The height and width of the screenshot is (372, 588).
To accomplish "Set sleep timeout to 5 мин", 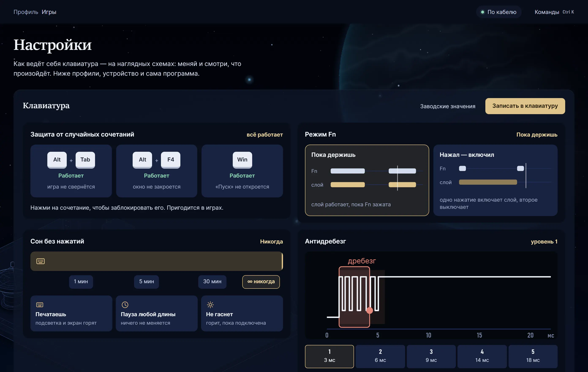I will [147, 282].
